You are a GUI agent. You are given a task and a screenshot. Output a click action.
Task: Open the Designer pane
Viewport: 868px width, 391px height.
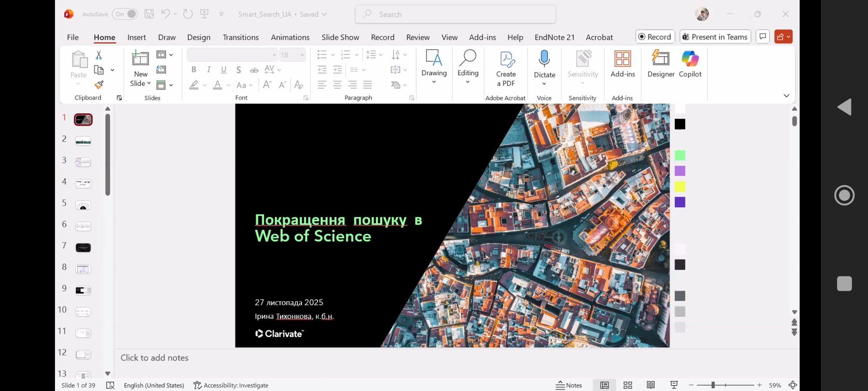coord(661,64)
